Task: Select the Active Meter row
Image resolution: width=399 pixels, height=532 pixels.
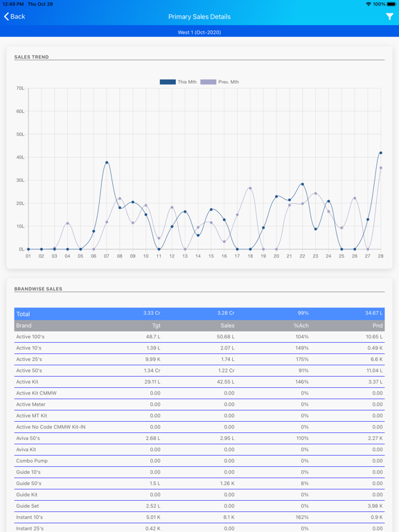Action: [199, 404]
